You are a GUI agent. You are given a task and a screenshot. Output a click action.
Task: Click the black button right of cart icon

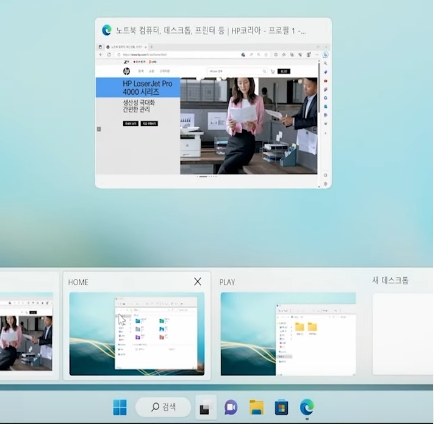[284, 71]
